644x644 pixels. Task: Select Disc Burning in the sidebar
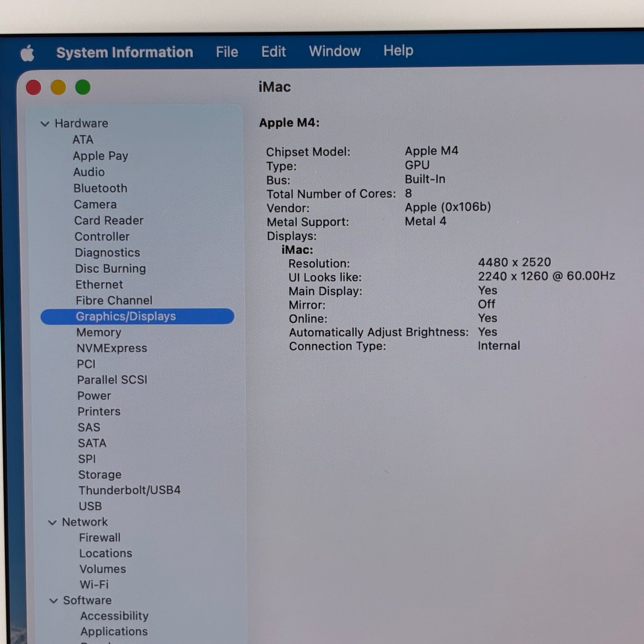pos(111,269)
